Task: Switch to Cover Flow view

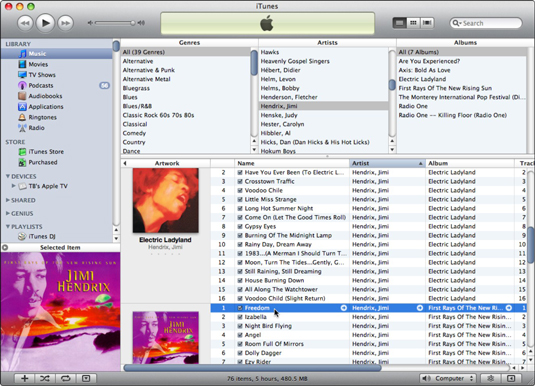Action: point(426,23)
